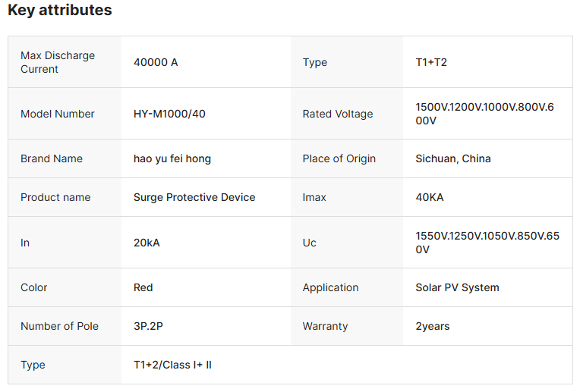Click the HY-M1000/40 model number
Screen dimensions: 580x392
169,114
